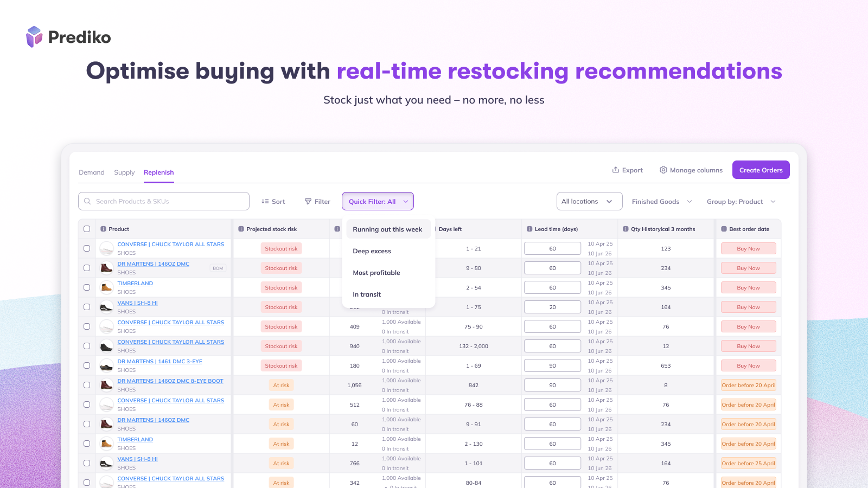Click the Export upload icon
Viewport: 868px width, 488px height.
click(616, 170)
